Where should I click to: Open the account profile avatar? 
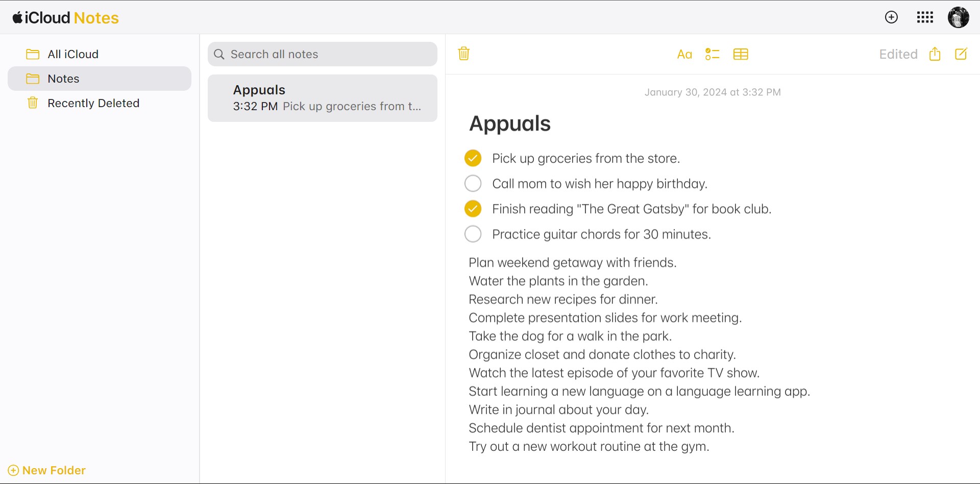pyautogui.click(x=958, y=17)
